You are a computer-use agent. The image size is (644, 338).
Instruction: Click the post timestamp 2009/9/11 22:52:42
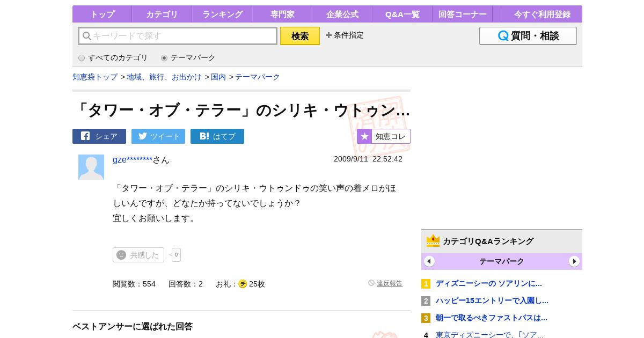[368, 159]
